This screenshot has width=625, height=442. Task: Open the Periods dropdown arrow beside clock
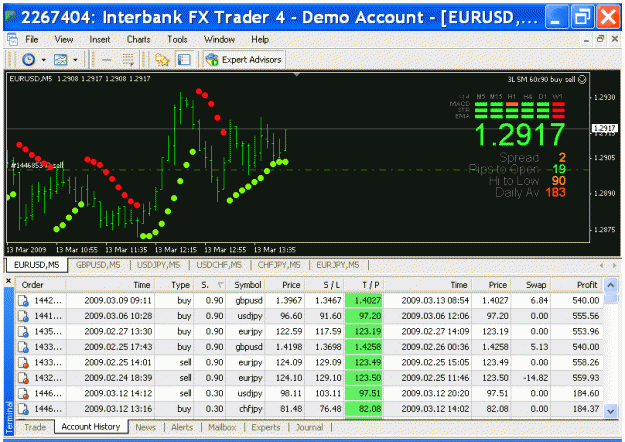(x=43, y=60)
